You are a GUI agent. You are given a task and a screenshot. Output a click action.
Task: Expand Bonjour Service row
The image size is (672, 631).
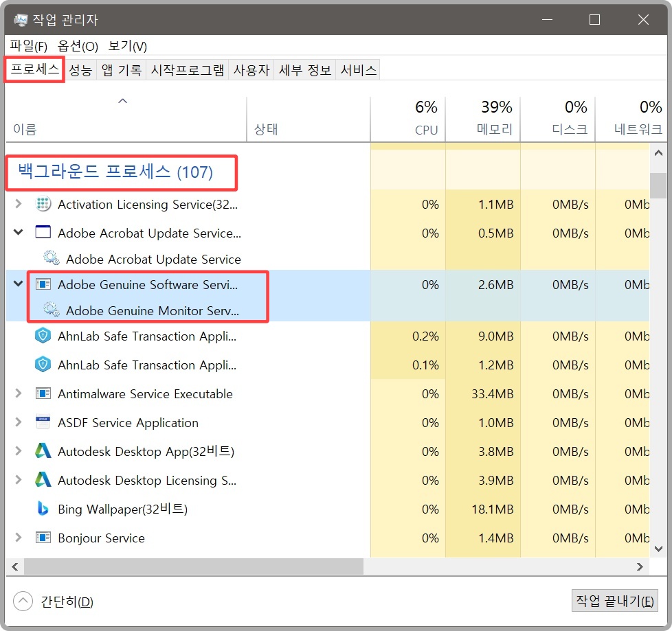(x=18, y=537)
